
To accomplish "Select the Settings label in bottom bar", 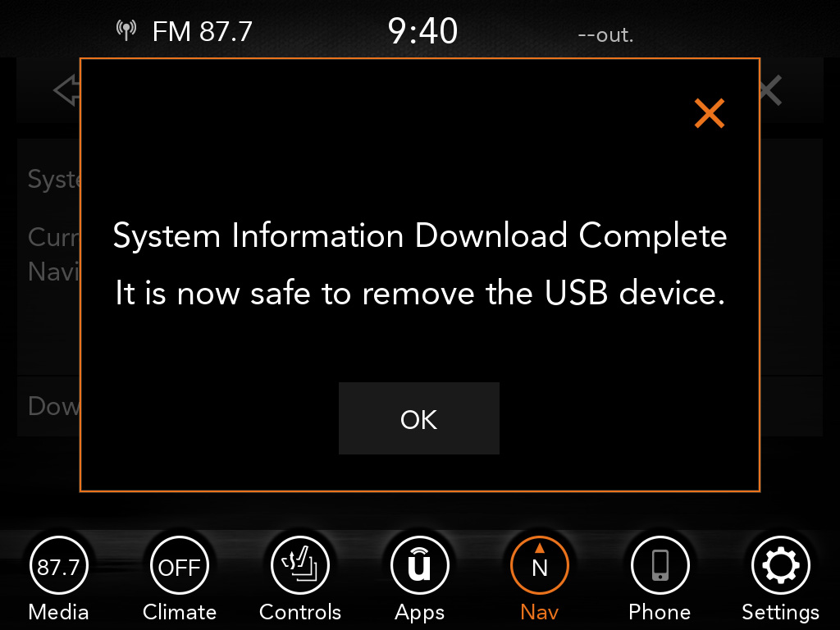I will [781, 612].
